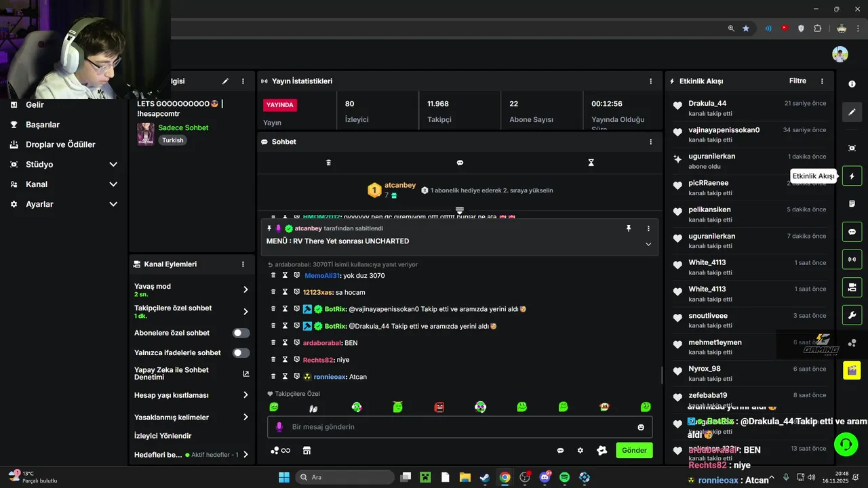This screenshot has width=868, height=488.
Task: Click İzleyici Yönlendir option
Action: pos(163,436)
